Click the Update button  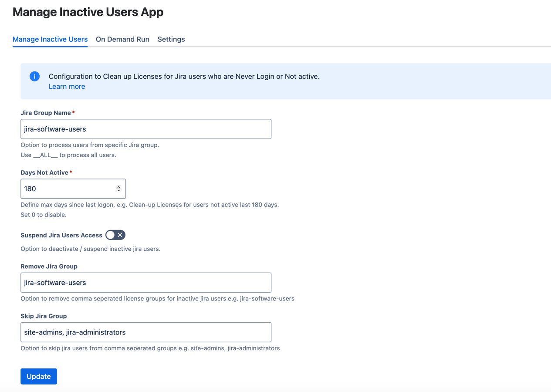pyautogui.click(x=39, y=376)
